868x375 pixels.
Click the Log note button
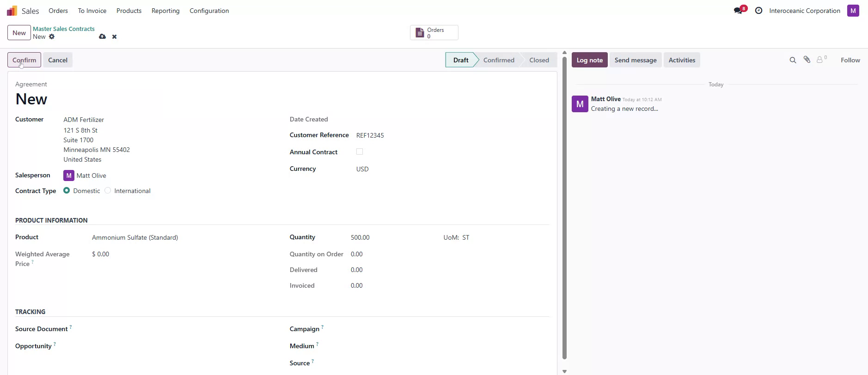tap(589, 60)
